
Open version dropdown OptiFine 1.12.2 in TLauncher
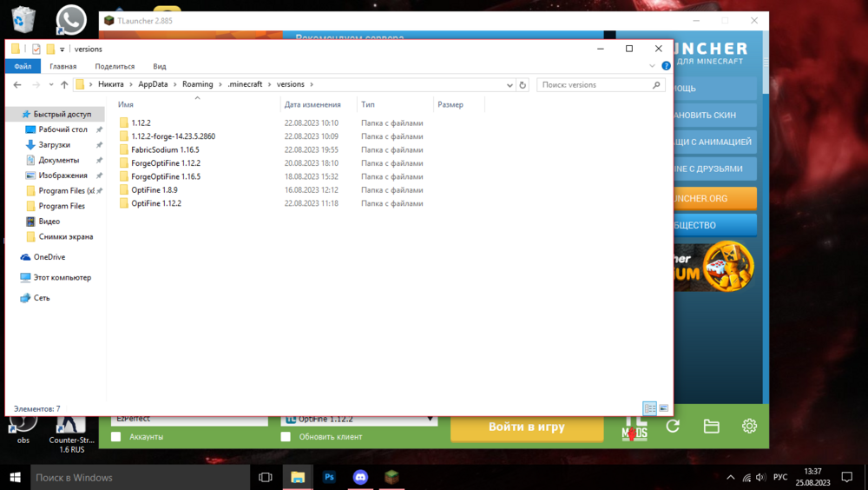(x=359, y=420)
